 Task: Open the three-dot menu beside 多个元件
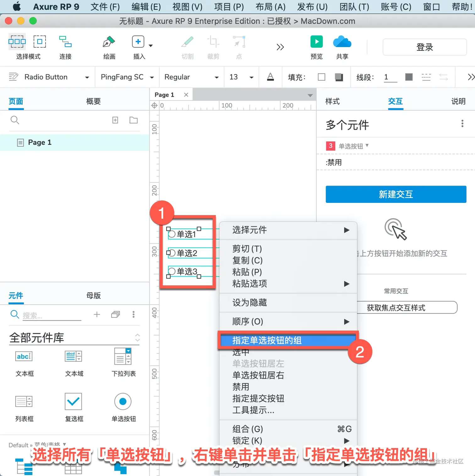[x=462, y=123]
